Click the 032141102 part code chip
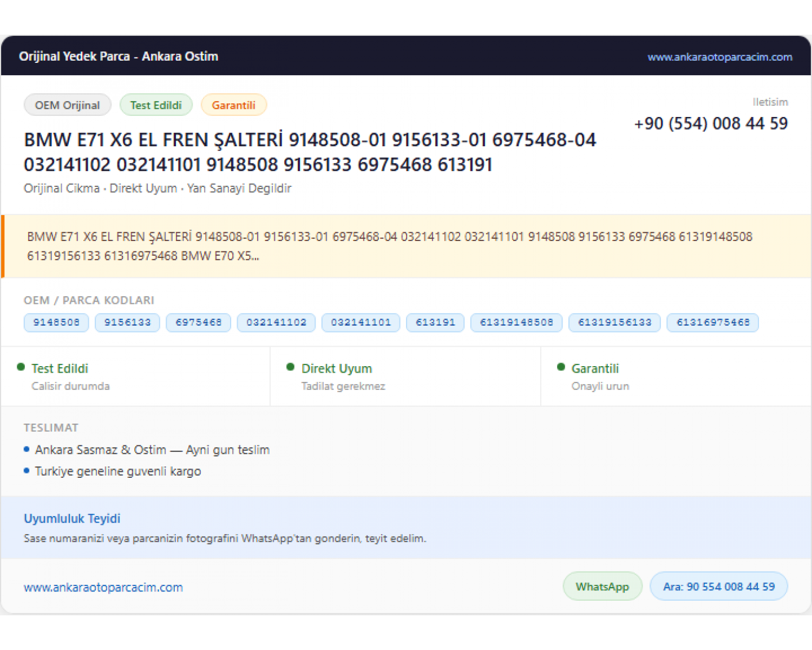 (x=277, y=322)
